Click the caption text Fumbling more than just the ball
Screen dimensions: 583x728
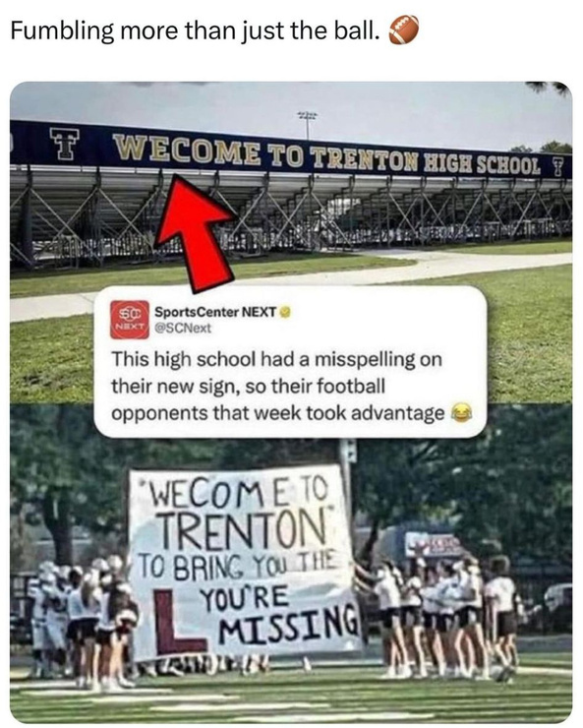[x=192, y=30]
